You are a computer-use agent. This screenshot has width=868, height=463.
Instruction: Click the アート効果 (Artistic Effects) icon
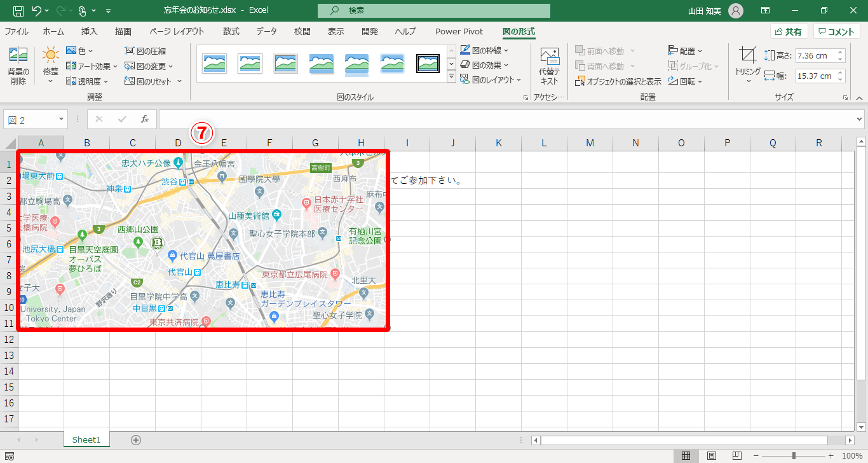point(90,66)
